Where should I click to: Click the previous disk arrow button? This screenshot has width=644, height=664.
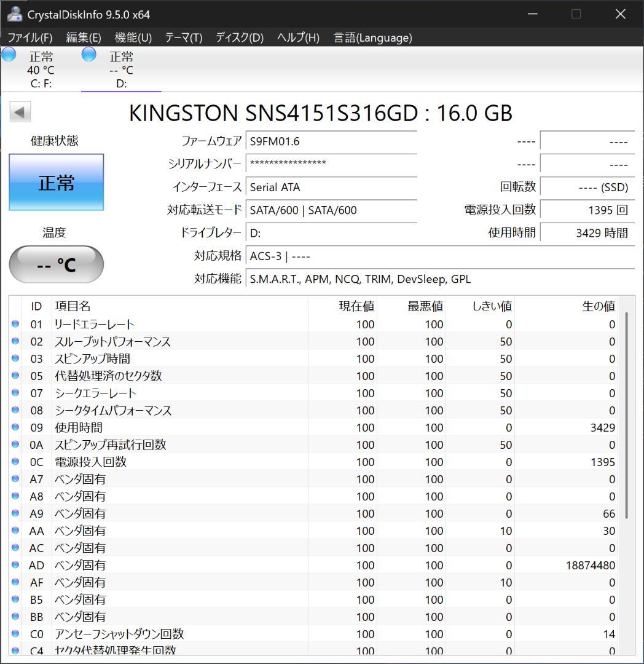coord(20,113)
